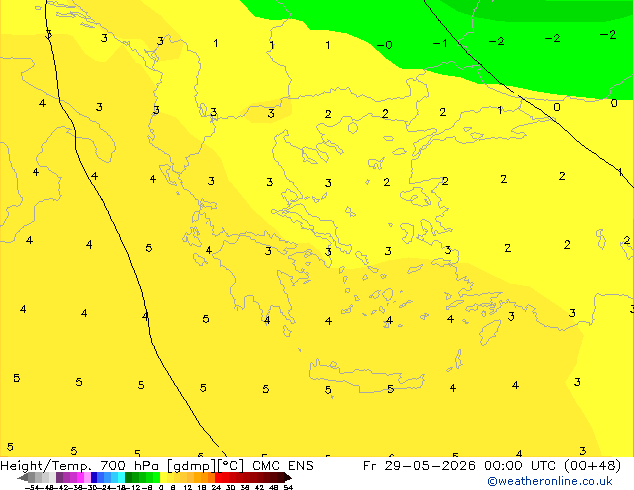Pick the lightest gray legend swatch
Image resolution: width=634 pixels, height=490 pixels.
[x=53, y=477]
